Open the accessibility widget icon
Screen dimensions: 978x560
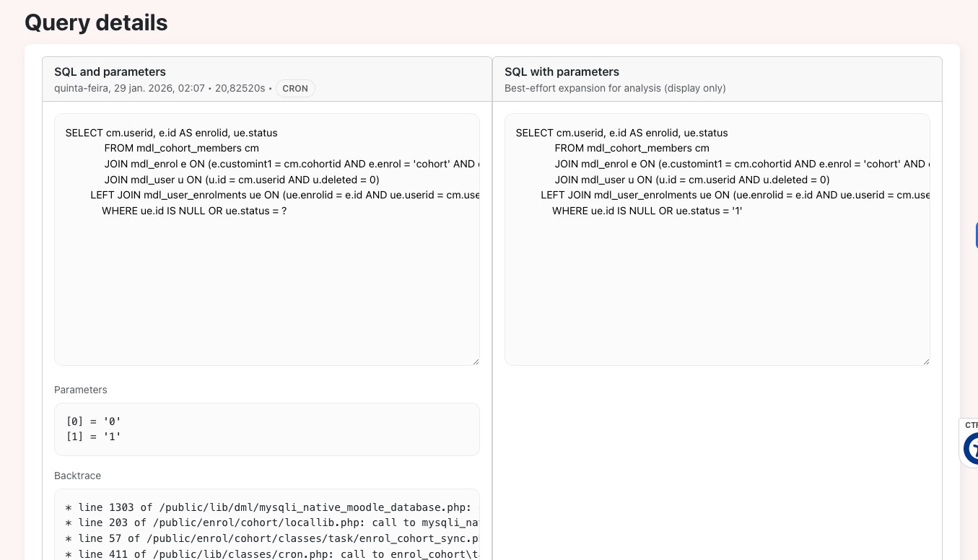point(971,447)
